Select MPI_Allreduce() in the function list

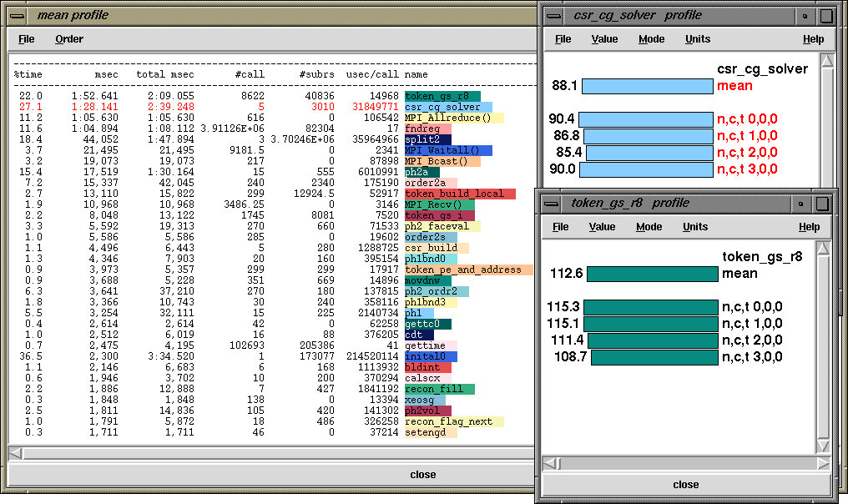(x=454, y=118)
